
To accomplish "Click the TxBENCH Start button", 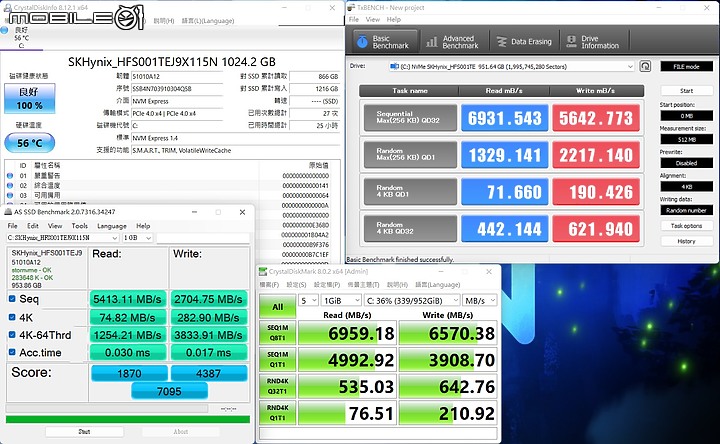I will 686,90.
